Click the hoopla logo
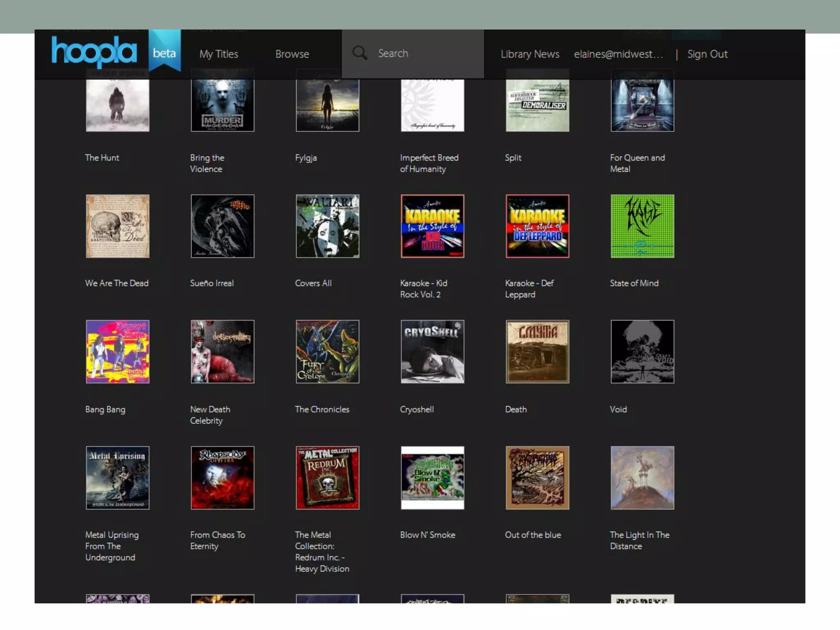The image size is (840, 630). 94,52
